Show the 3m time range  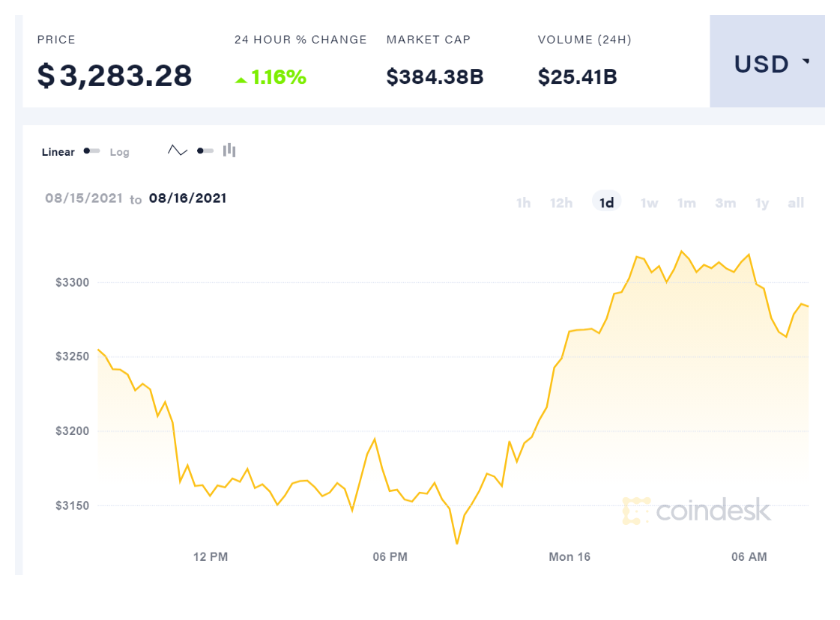(x=725, y=203)
